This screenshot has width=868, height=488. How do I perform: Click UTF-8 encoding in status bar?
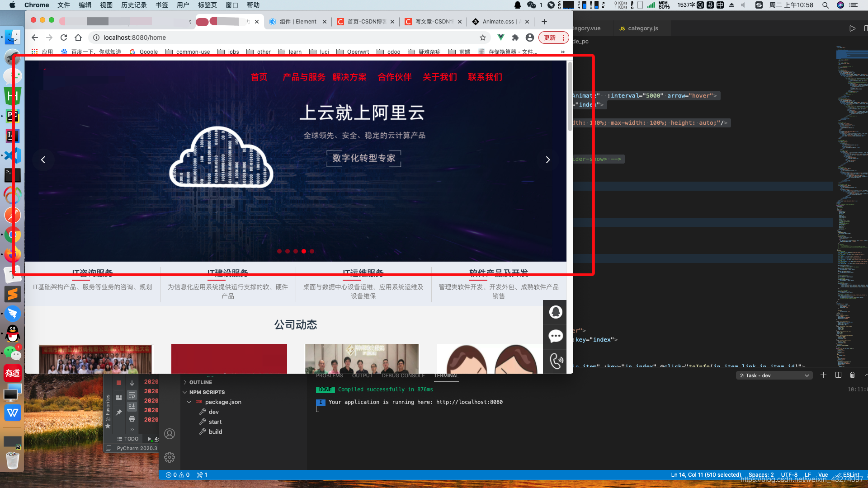click(789, 475)
